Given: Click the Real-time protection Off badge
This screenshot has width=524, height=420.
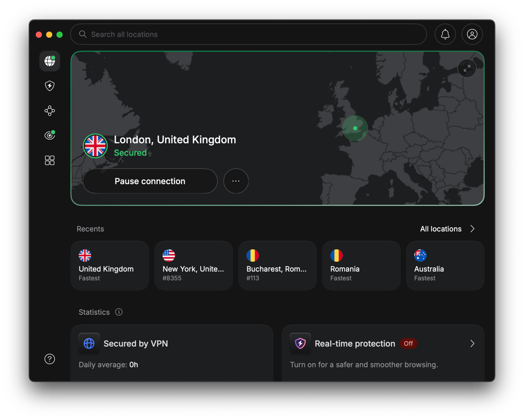Looking at the screenshot, I should tap(408, 343).
